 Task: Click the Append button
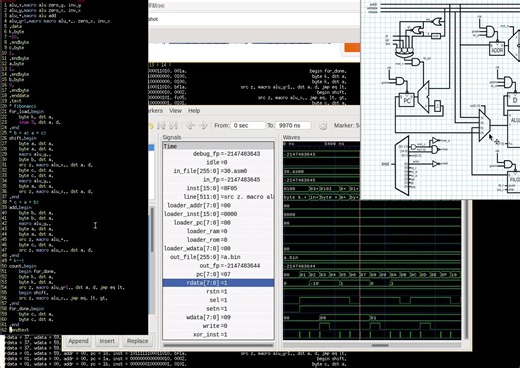click(x=78, y=341)
